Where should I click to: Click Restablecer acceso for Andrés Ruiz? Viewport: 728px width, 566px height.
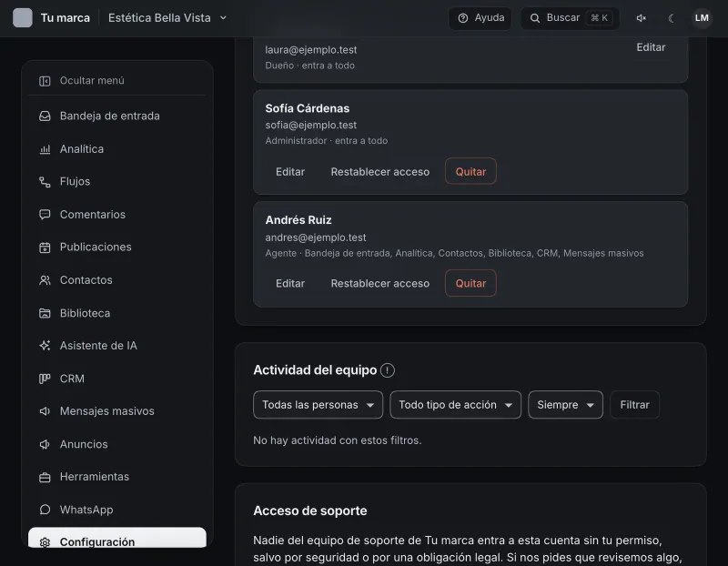coord(379,284)
